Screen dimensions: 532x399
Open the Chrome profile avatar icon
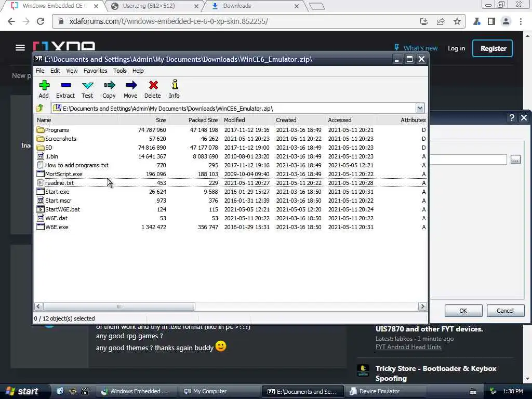pyautogui.click(x=506, y=21)
